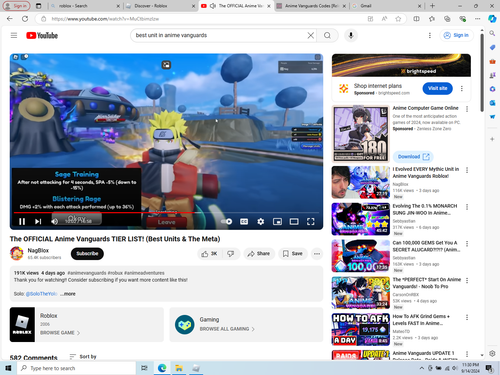Go to YouTube home via logo
Viewport: 500px width, 375px height.
coord(42,35)
